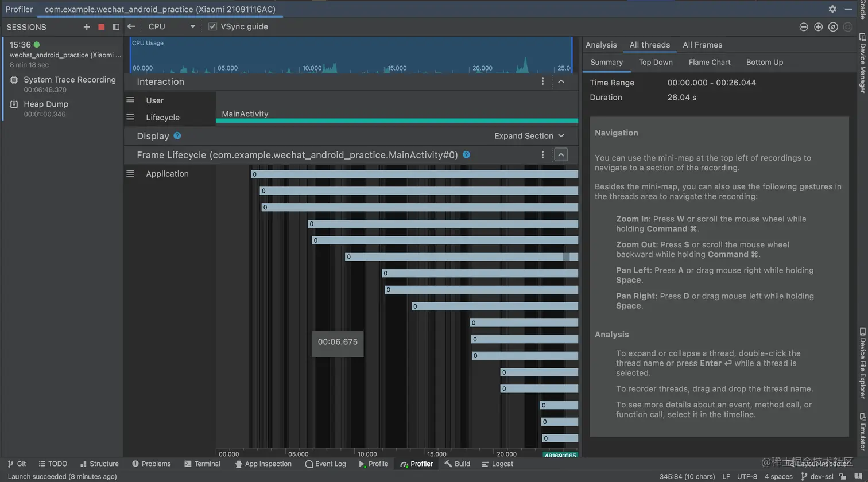Click the User row drag handle

tap(130, 100)
